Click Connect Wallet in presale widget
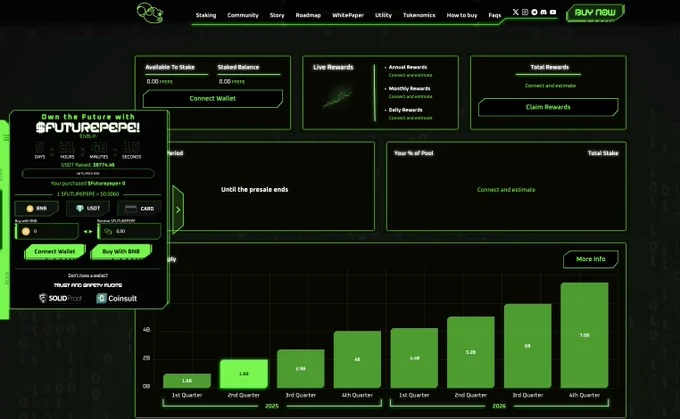This screenshot has height=419, width=680. tap(55, 252)
